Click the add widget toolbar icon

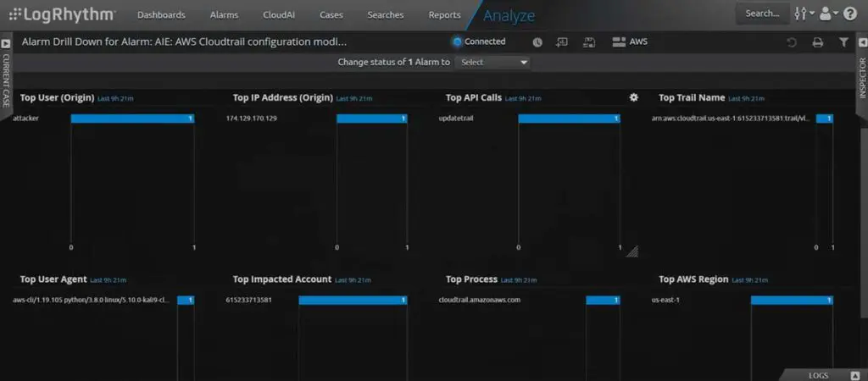click(562, 42)
